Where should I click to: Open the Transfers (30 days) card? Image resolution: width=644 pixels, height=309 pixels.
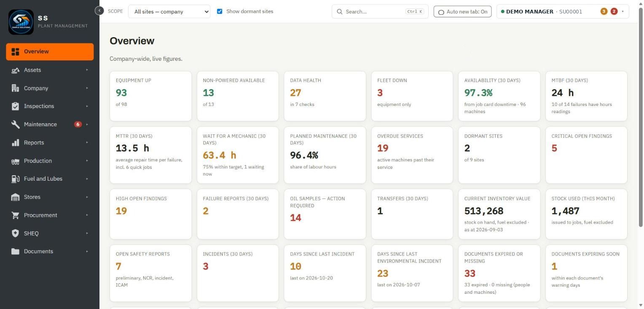[x=412, y=214]
